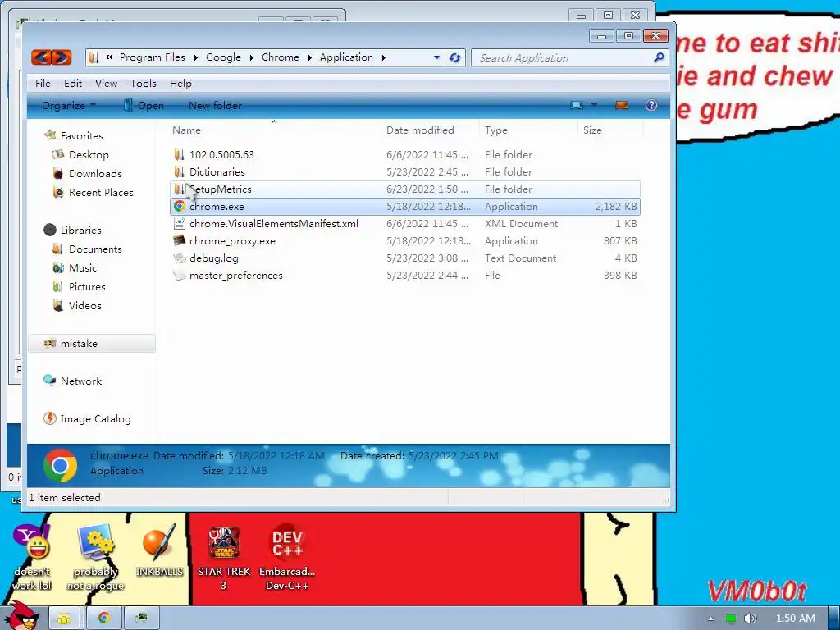
Task: Open the File menu
Action: [x=43, y=84]
